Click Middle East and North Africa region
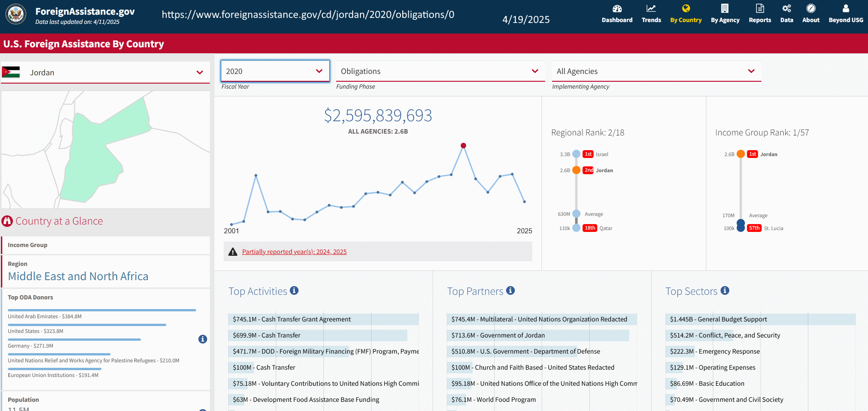The height and width of the screenshot is (411, 868). (78, 276)
